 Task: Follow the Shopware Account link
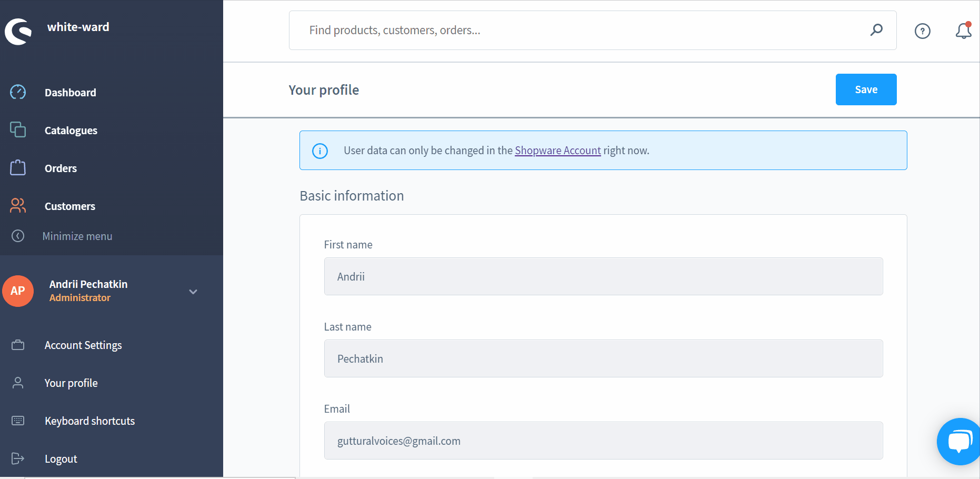(557, 151)
